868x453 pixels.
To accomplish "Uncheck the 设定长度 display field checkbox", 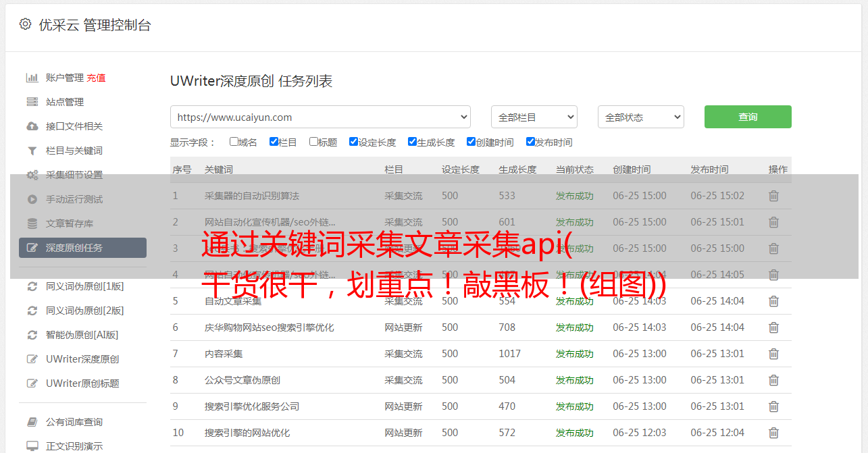I will coord(353,142).
